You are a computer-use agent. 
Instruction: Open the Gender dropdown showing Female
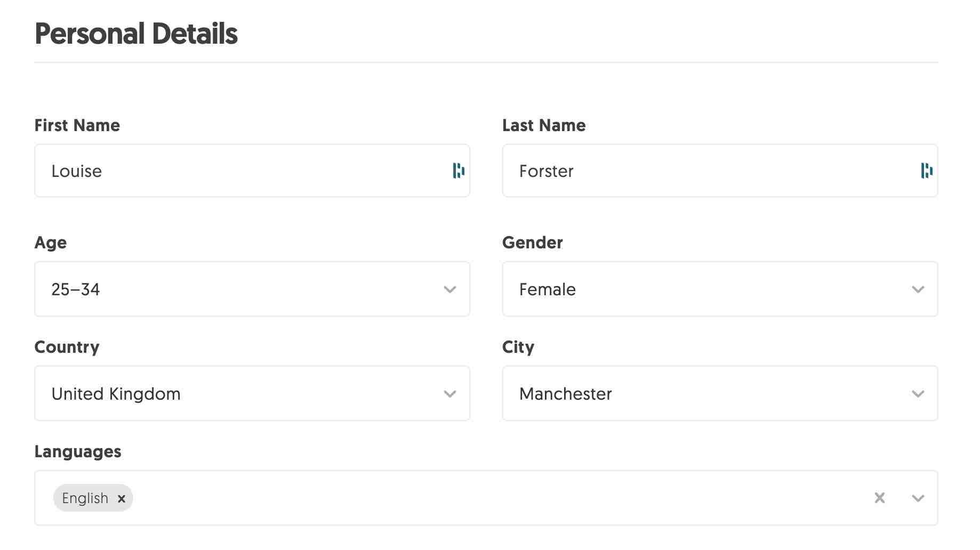720,289
